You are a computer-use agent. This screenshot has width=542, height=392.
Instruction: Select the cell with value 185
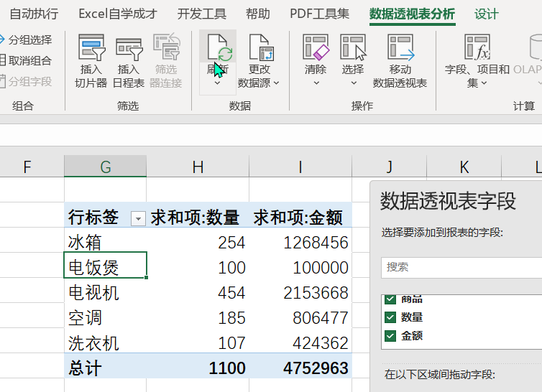click(x=198, y=316)
